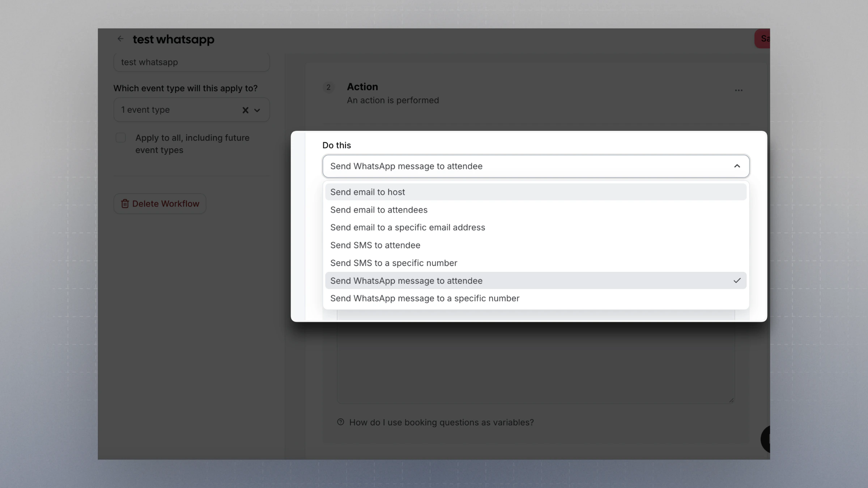Open How do I use booking questions link

coord(441,422)
